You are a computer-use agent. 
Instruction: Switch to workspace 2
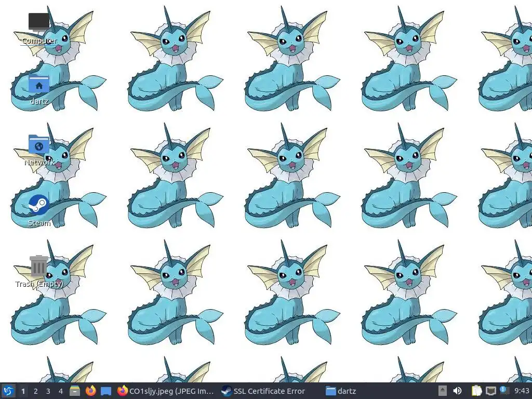pos(36,391)
